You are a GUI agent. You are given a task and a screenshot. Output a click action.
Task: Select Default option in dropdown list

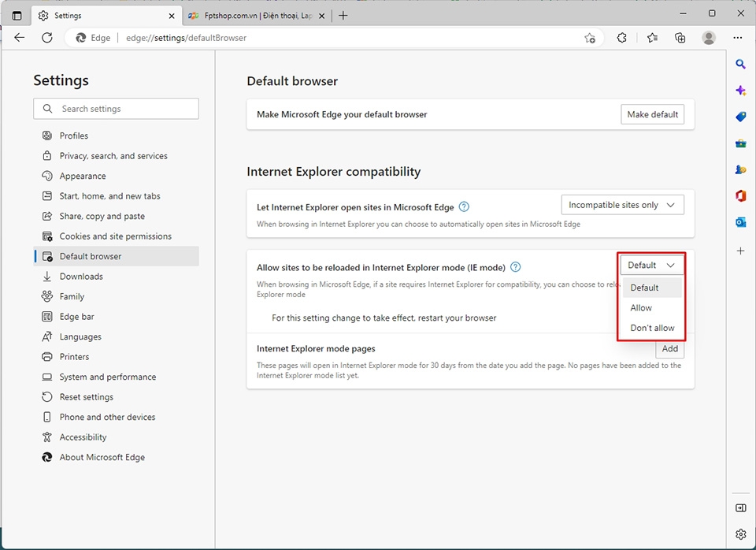tap(651, 288)
